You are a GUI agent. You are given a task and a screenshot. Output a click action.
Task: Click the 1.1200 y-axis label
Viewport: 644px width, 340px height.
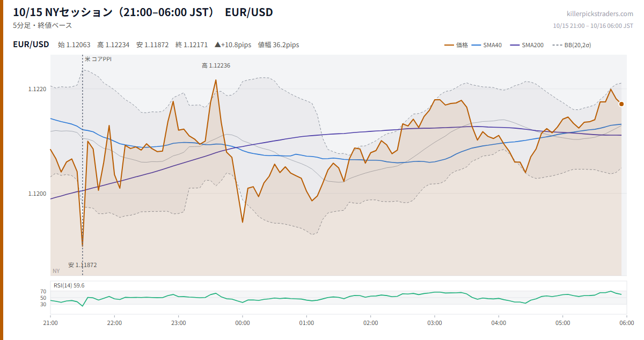[37, 194]
